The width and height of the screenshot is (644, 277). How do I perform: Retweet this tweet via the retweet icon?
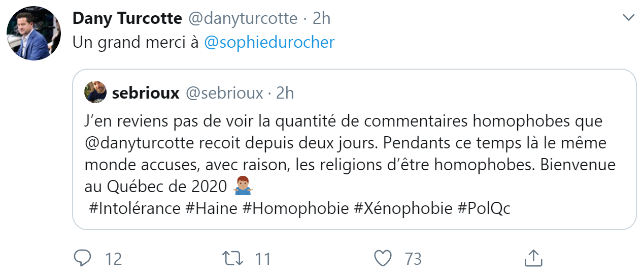click(234, 258)
